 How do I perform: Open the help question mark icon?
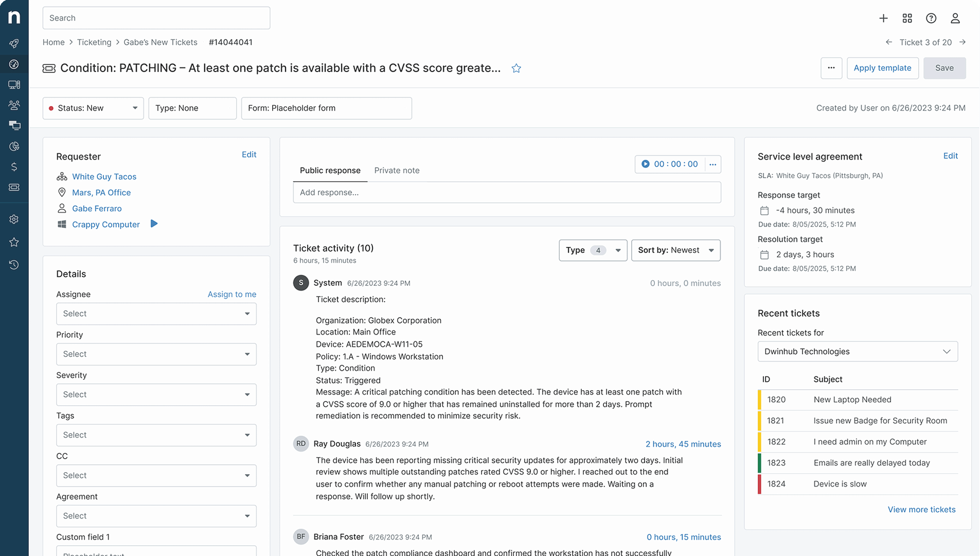pyautogui.click(x=931, y=19)
